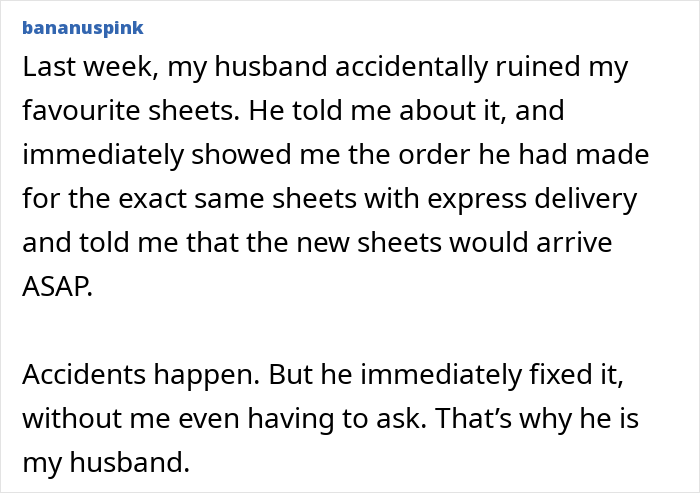The width and height of the screenshot is (700, 493).
Task: Click the phrase "new sheets" in the first paragraph
Action: pyautogui.click(x=369, y=243)
